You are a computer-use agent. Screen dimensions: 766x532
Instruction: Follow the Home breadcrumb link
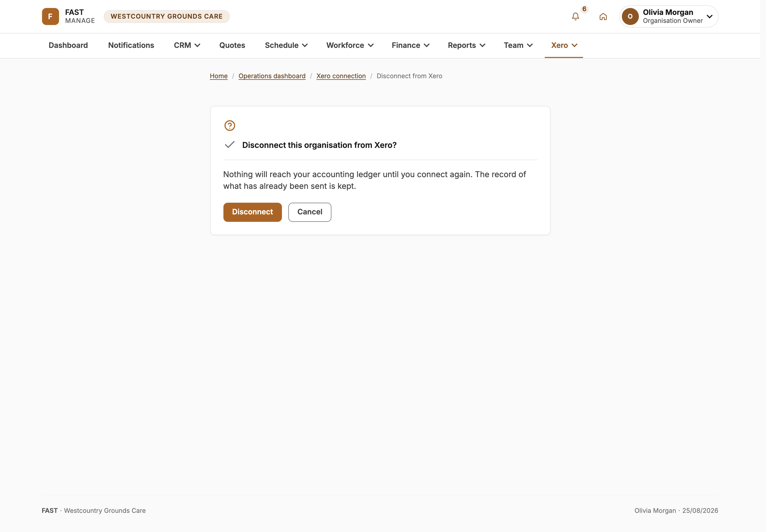click(x=219, y=76)
